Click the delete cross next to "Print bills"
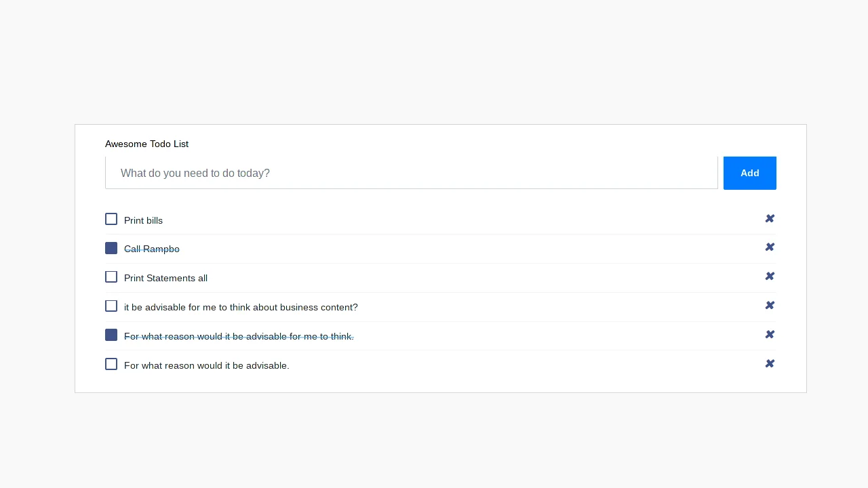Viewport: 868px width, 488px height. (x=770, y=218)
